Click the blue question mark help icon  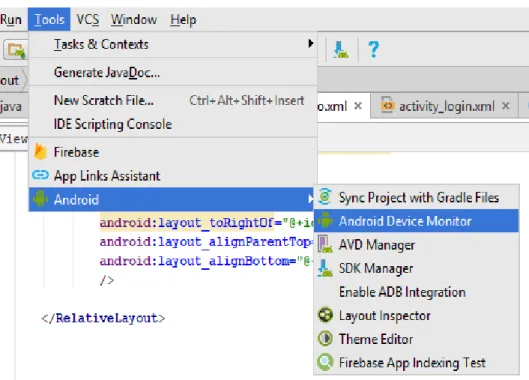click(373, 50)
